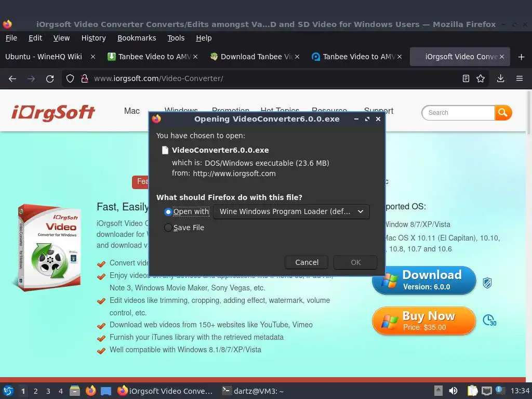Switch to the Download Tanbee Video tab
Viewport: 532px width, 399px height.
(256, 57)
